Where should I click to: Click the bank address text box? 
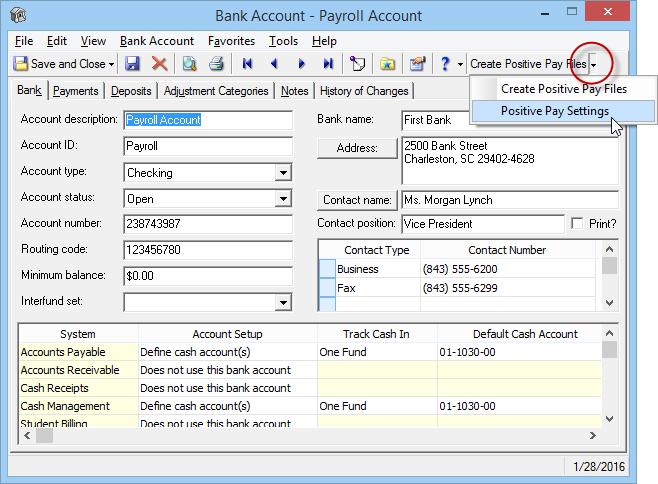click(510, 160)
